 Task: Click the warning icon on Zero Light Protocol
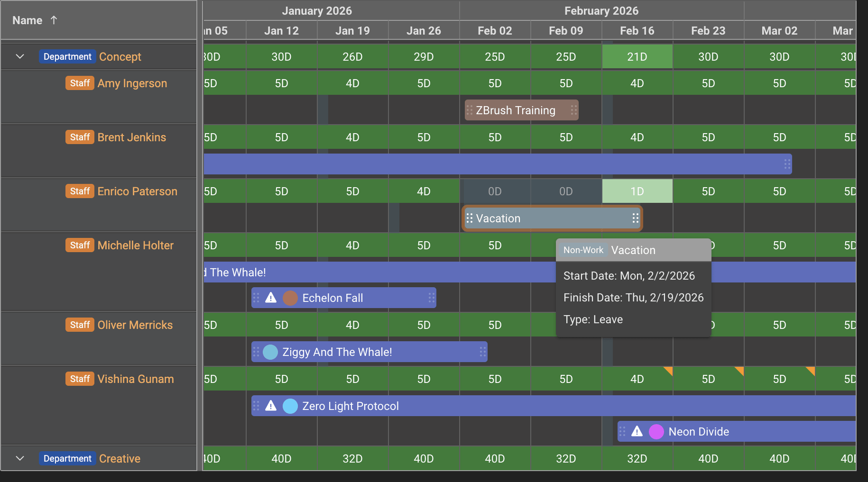coord(271,406)
